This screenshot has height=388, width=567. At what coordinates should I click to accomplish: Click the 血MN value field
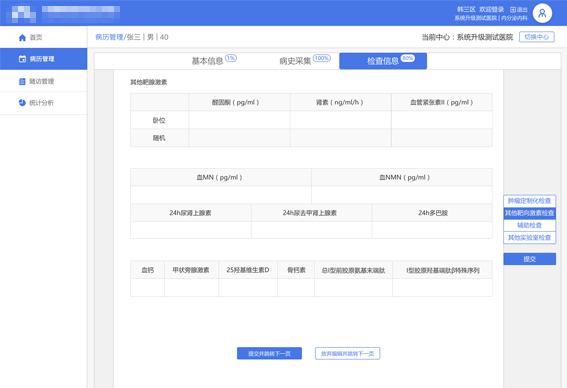pos(221,195)
